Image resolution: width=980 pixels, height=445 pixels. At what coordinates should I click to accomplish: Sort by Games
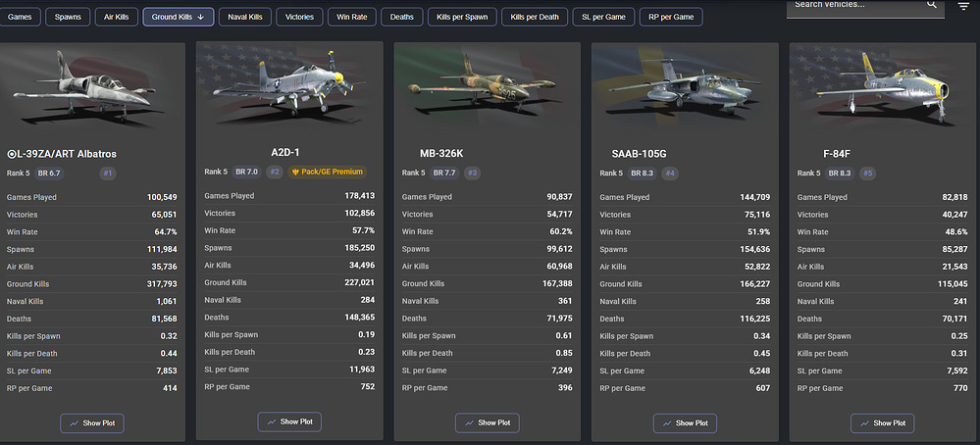coord(20,17)
